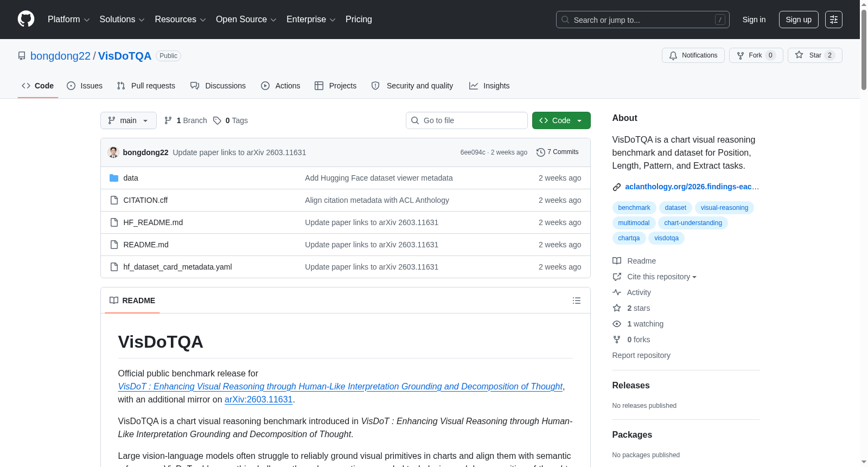Open the 6ee094c commit hash
Screen dimensions: 868x467
coord(473,152)
